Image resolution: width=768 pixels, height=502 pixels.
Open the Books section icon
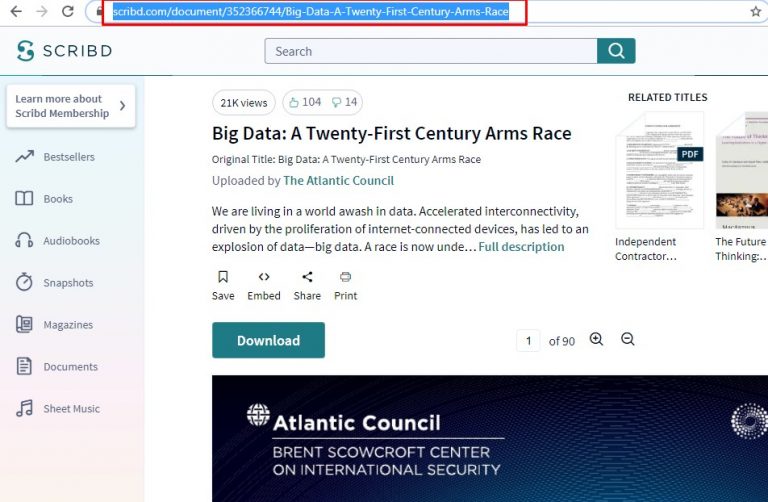click(x=24, y=198)
